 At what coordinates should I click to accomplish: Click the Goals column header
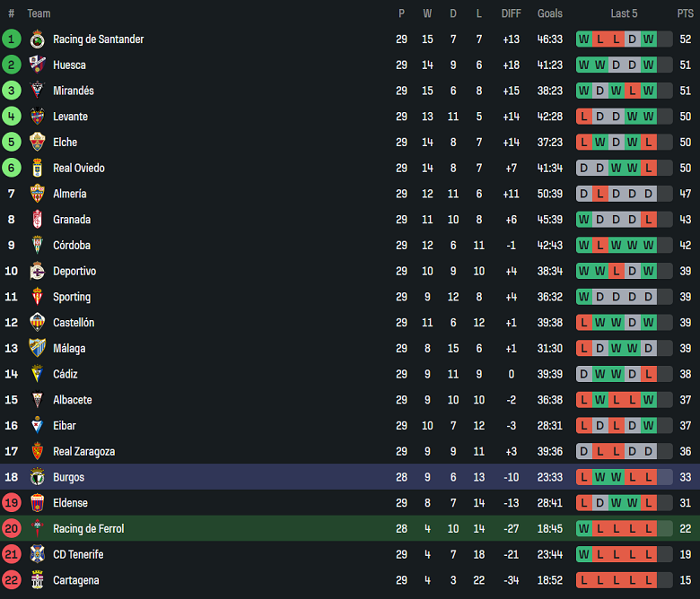[x=550, y=13]
